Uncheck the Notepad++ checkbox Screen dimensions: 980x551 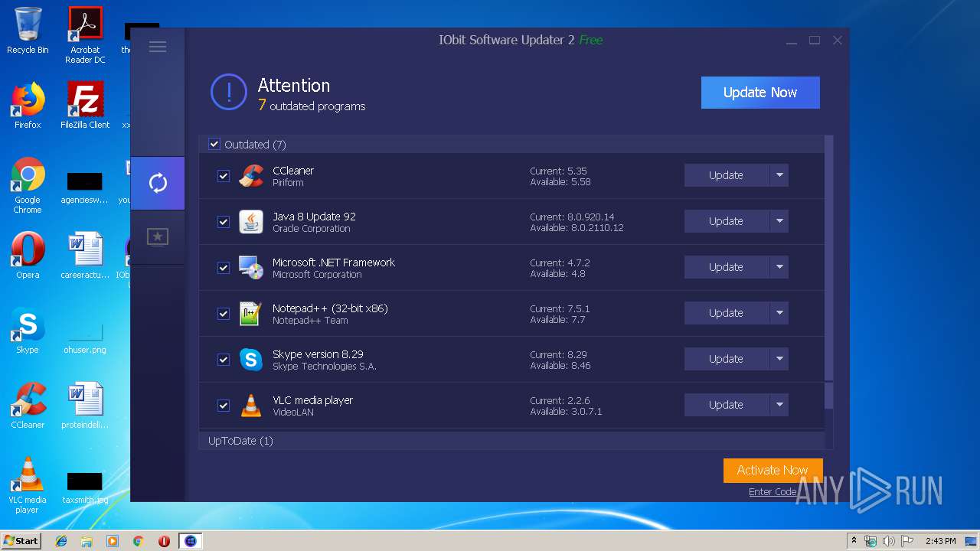pyautogui.click(x=224, y=314)
